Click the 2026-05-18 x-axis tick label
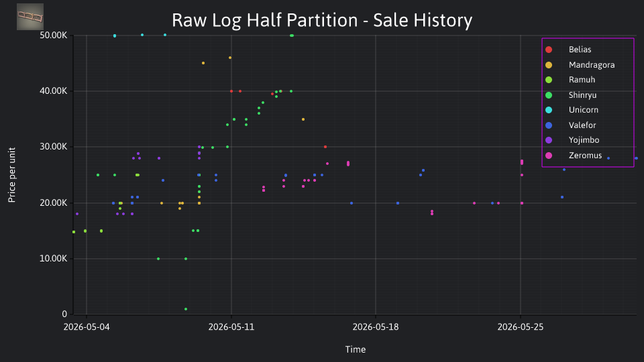 point(376,327)
